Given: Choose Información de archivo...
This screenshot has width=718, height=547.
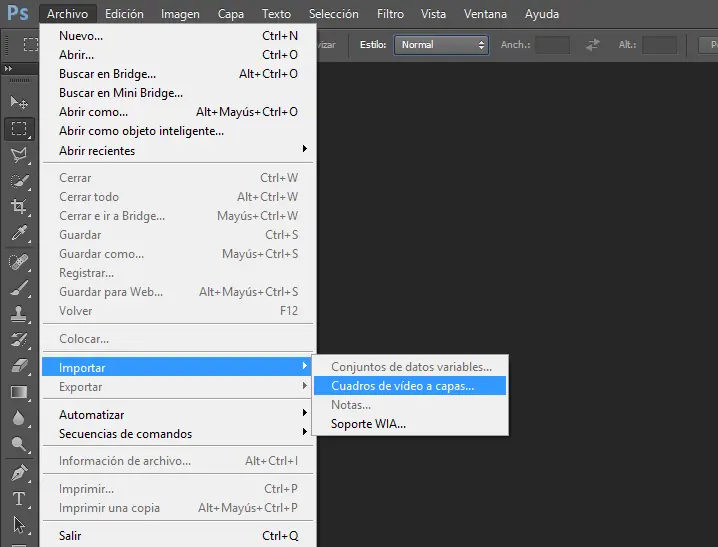Looking at the screenshot, I should pos(178,460).
